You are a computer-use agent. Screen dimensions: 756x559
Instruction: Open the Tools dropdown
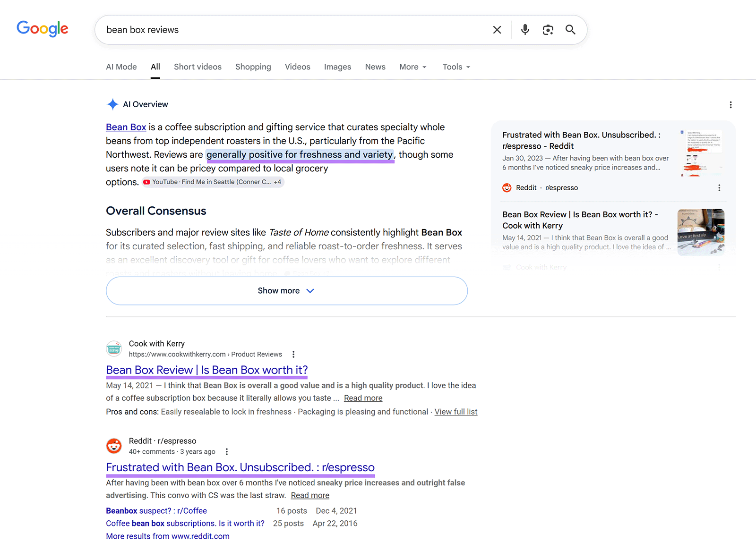456,67
